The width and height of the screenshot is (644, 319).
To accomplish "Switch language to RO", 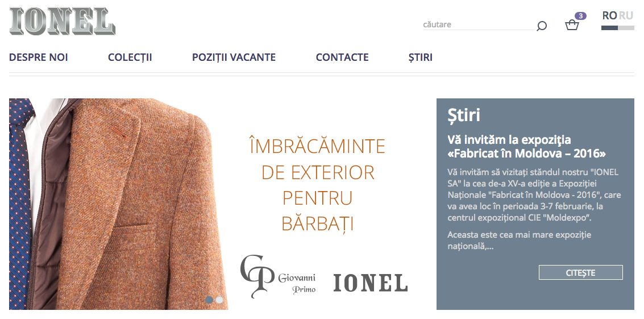I will click(609, 15).
